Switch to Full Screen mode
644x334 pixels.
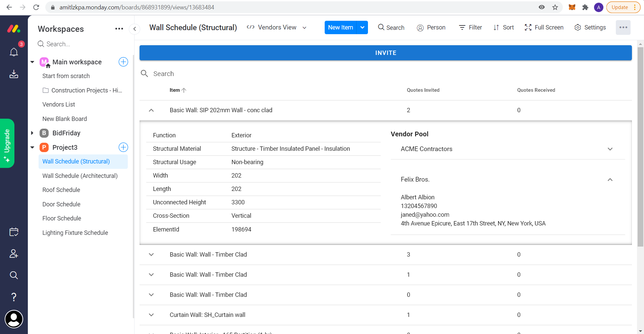(x=544, y=27)
